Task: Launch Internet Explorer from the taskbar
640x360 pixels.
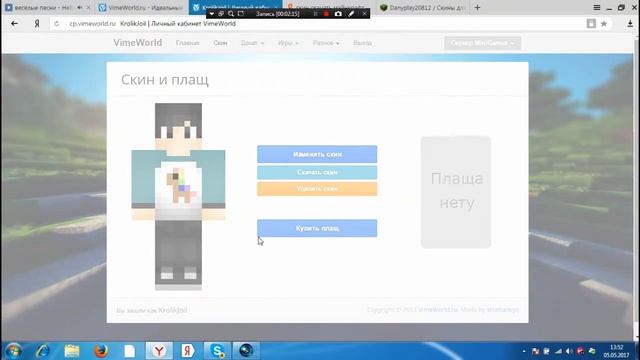Action: tap(42, 351)
